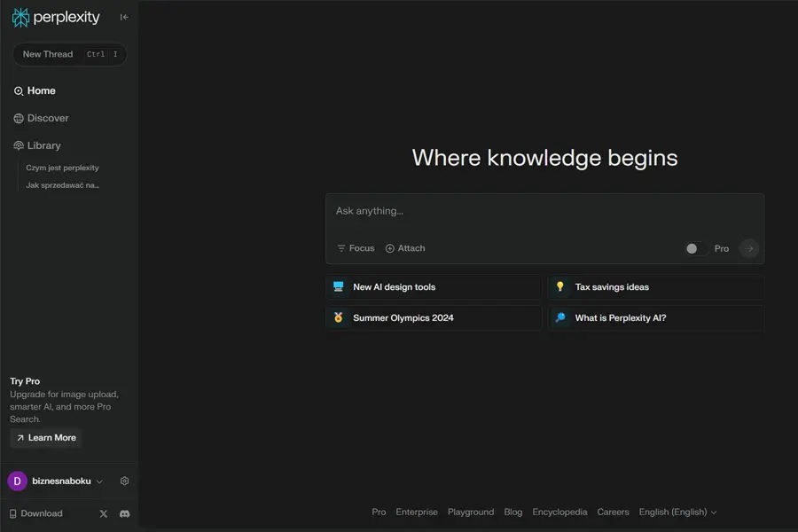Select 'What is Perplexity AI?' suggestion

[x=656, y=318]
